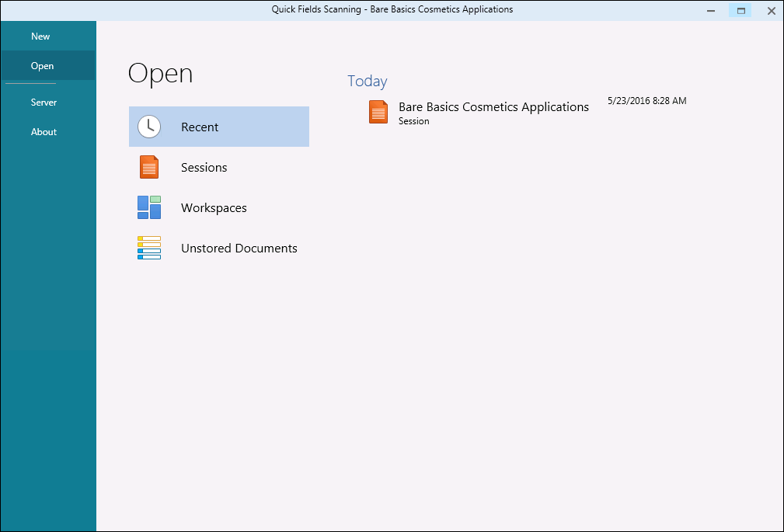Viewport: 784px width, 532px height.
Task: Switch to the Sessions list
Action: tap(204, 168)
